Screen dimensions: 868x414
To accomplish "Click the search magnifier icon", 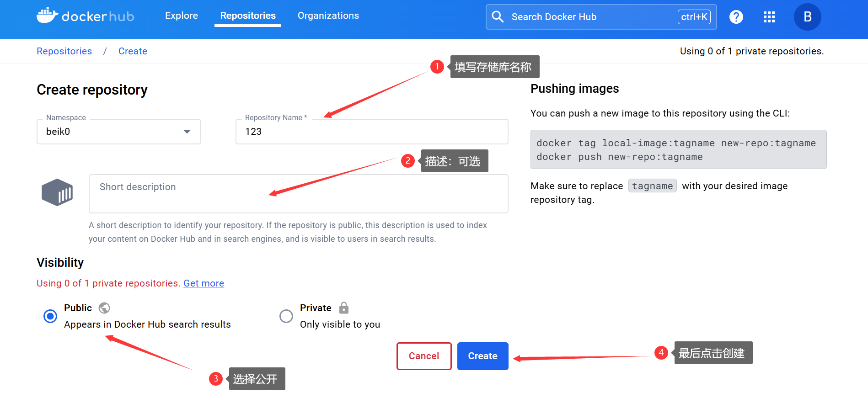I will coord(498,17).
